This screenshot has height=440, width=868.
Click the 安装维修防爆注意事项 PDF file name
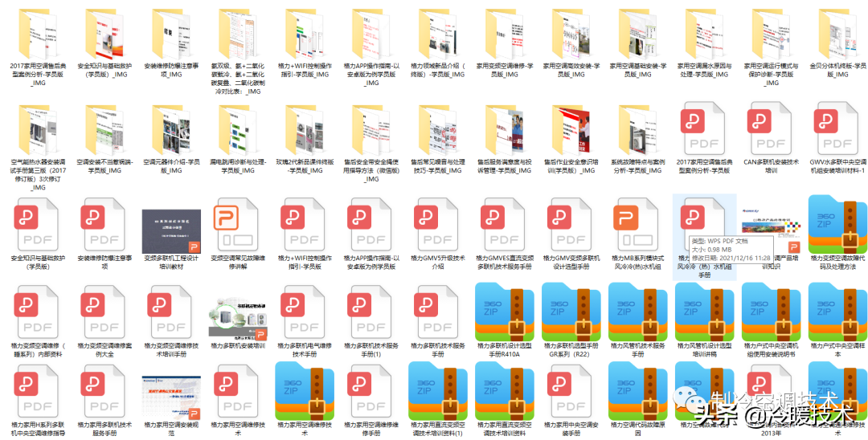[104, 262]
